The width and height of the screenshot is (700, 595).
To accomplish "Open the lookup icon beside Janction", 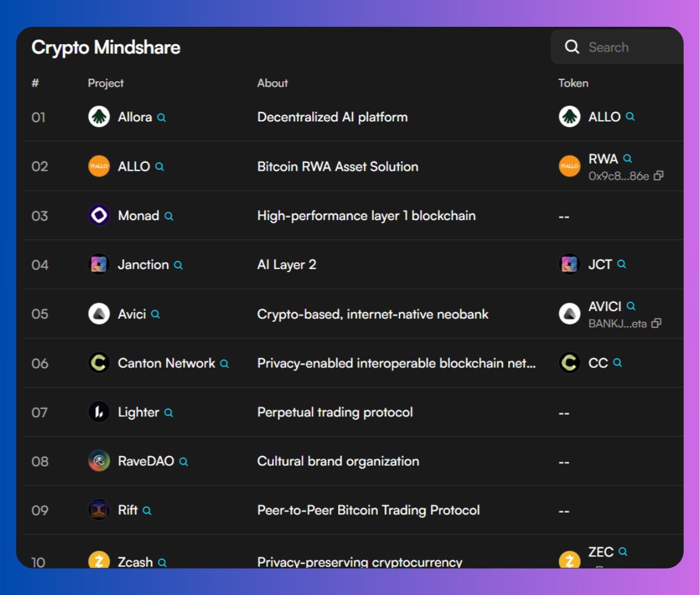I will [x=178, y=265].
